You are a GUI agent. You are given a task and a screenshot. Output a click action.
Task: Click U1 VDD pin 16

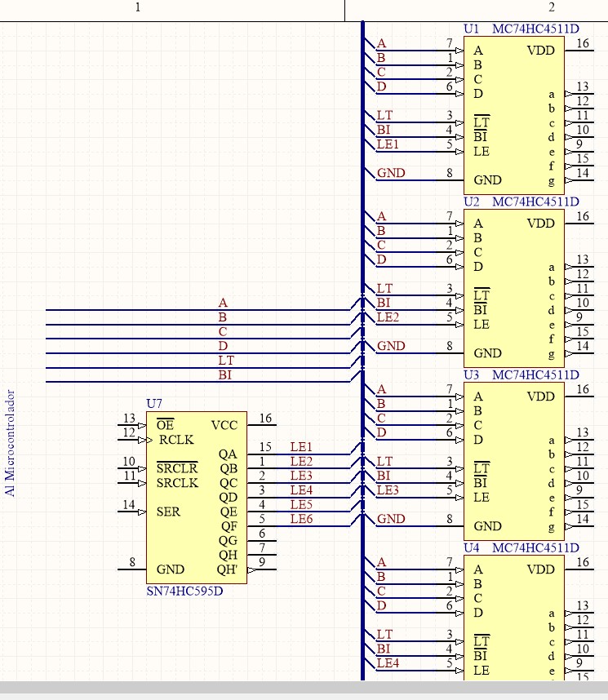coord(579,51)
